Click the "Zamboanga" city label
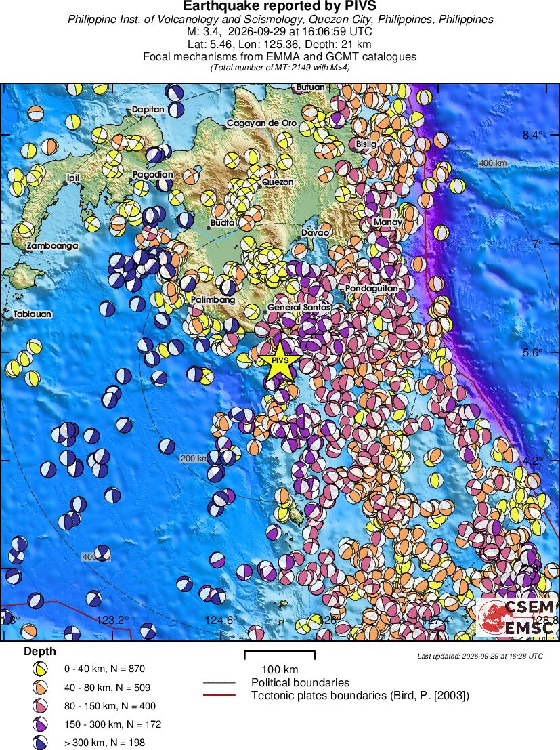Image resolution: width=560 pixels, height=750 pixels. click(x=52, y=246)
